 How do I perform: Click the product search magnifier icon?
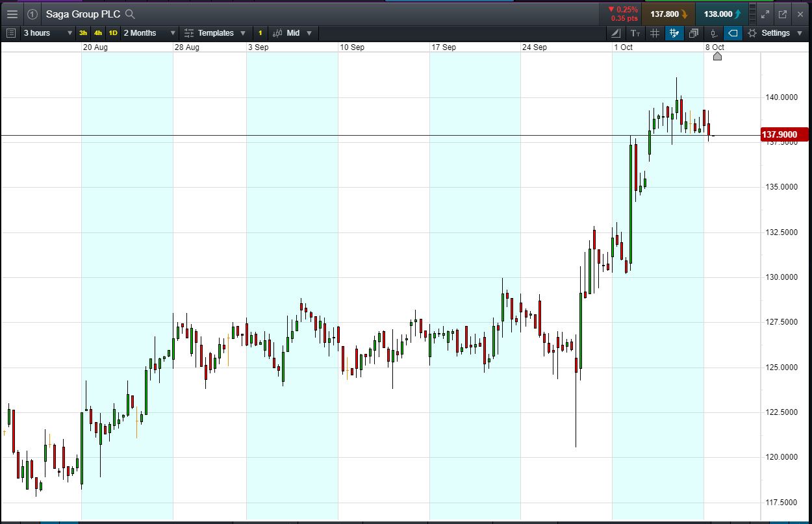tap(130, 14)
